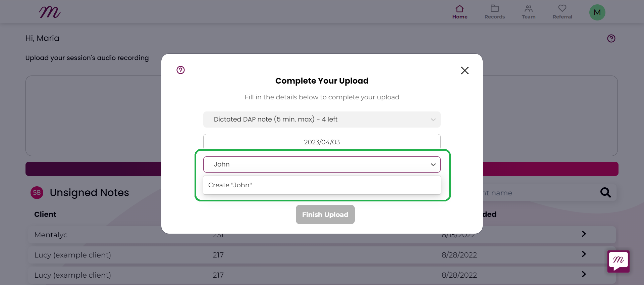The width and height of the screenshot is (644, 285).
Task: Open the Mentalyc chat widget icon
Action: tap(618, 261)
